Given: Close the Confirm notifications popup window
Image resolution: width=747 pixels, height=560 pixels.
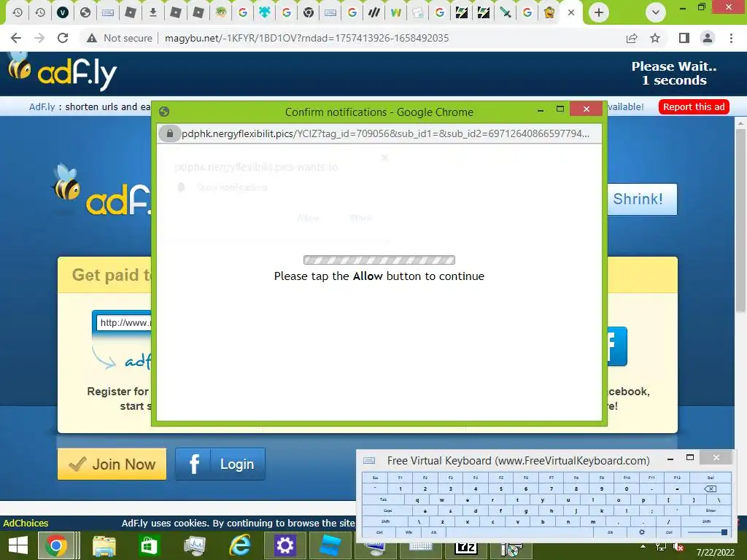Looking at the screenshot, I should pyautogui.click(x=586, y=109).
